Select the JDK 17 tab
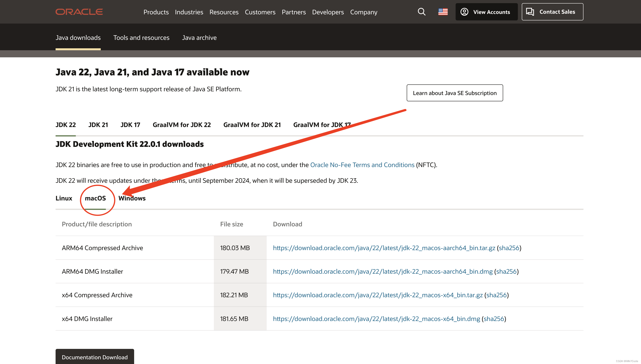 tap(130, 125)
